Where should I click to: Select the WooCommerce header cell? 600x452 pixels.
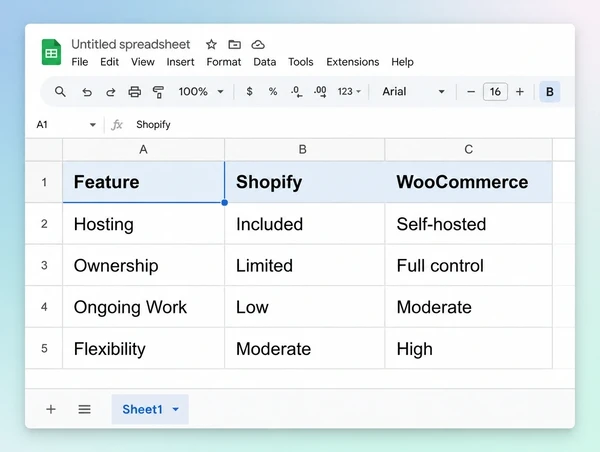point(469,182)
